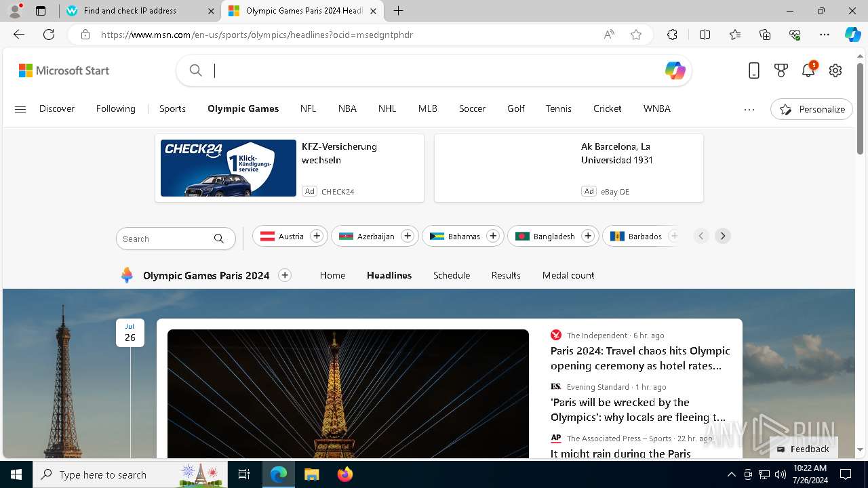868x488 pixels.
Task: Select Tennis in sports navigation
Action: point(559,108)
